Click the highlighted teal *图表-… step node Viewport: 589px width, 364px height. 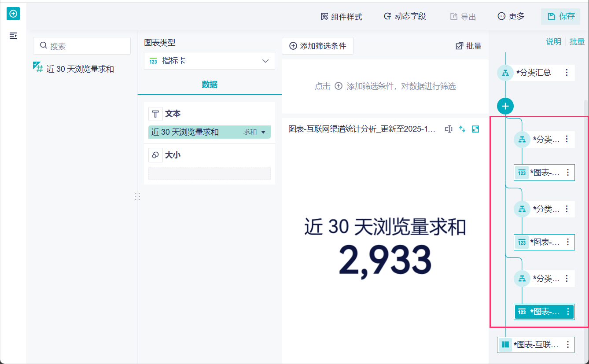(544, 312)
